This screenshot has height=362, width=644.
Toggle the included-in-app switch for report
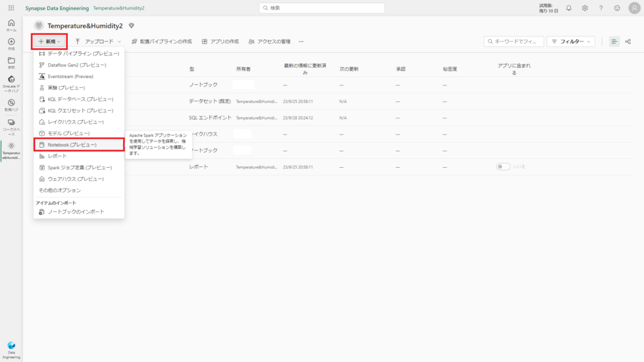(x=502, y=167)
